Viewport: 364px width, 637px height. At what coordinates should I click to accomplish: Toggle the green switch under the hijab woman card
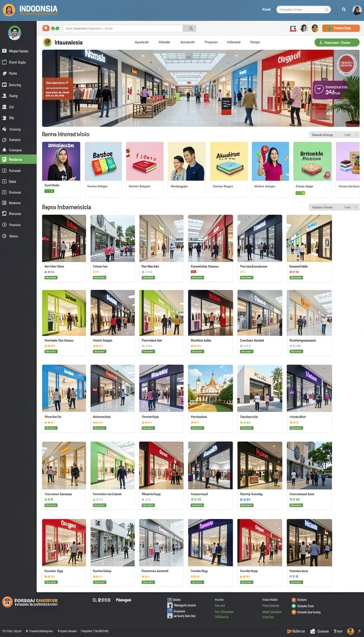[x=49, y=191]
